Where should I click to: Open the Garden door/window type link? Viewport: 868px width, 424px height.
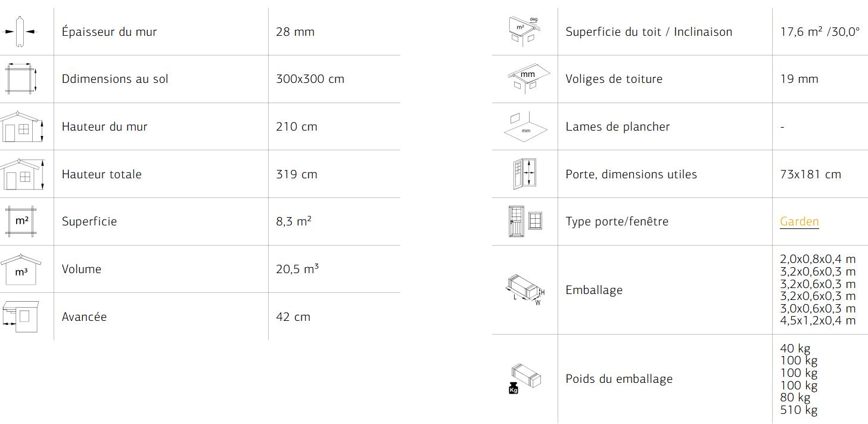pyautogui.click(x=799, y=221)
